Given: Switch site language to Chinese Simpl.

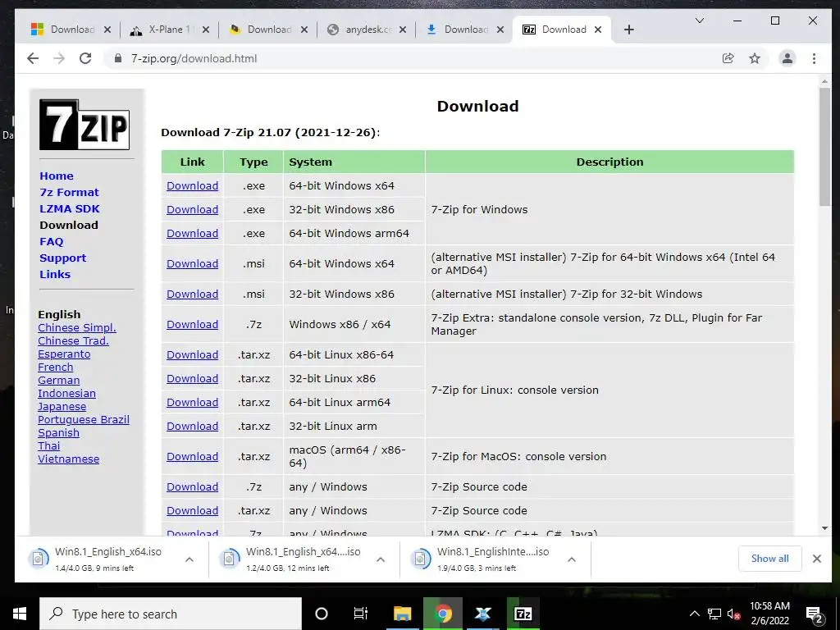Looking at the screenshot, I should tap(76, 328).
